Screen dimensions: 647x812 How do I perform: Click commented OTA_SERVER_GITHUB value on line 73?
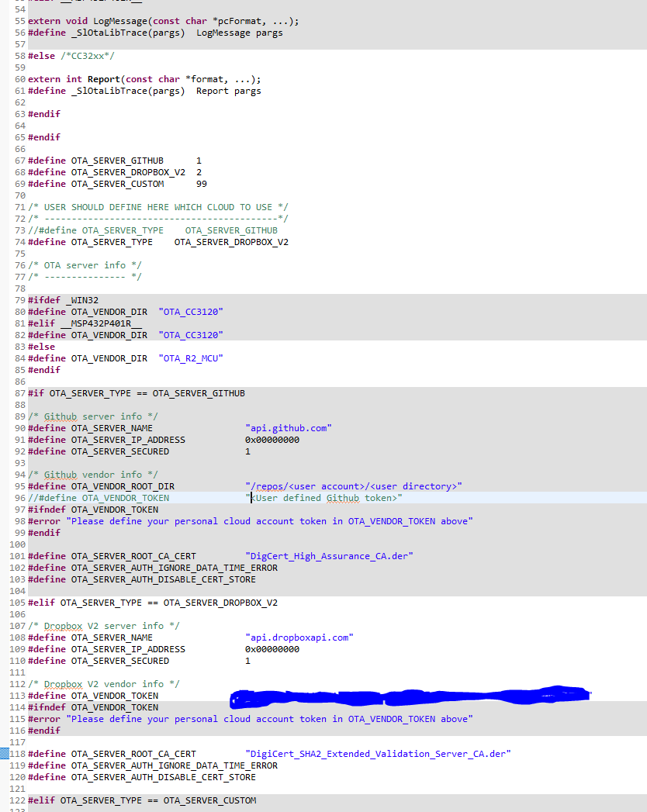point(231,230)
